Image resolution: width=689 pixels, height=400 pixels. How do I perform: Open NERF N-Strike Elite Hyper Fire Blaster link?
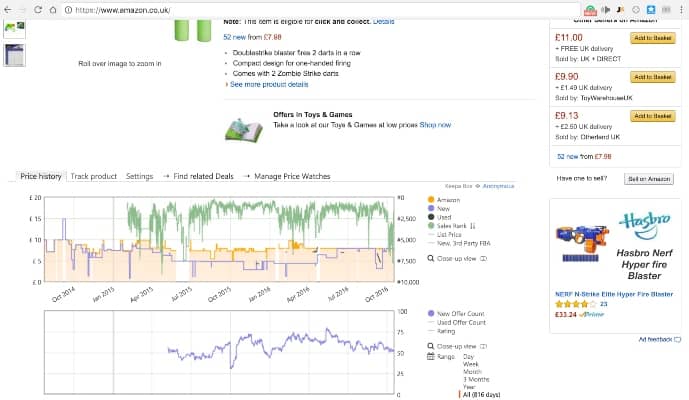tap(614, 294)
